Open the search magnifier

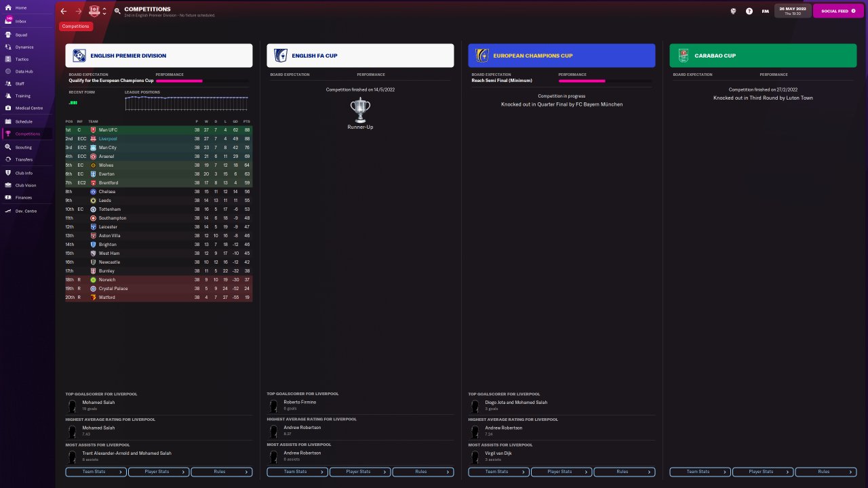[x=117, y=11]
